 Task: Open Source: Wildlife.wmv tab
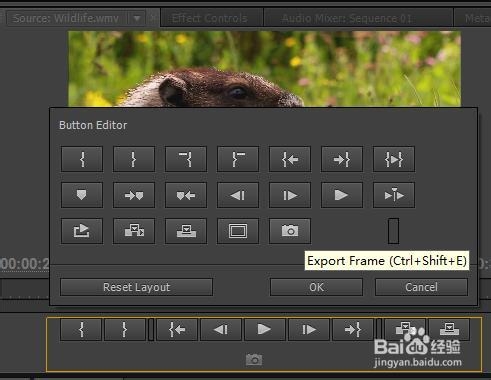[x=66, y=18]
